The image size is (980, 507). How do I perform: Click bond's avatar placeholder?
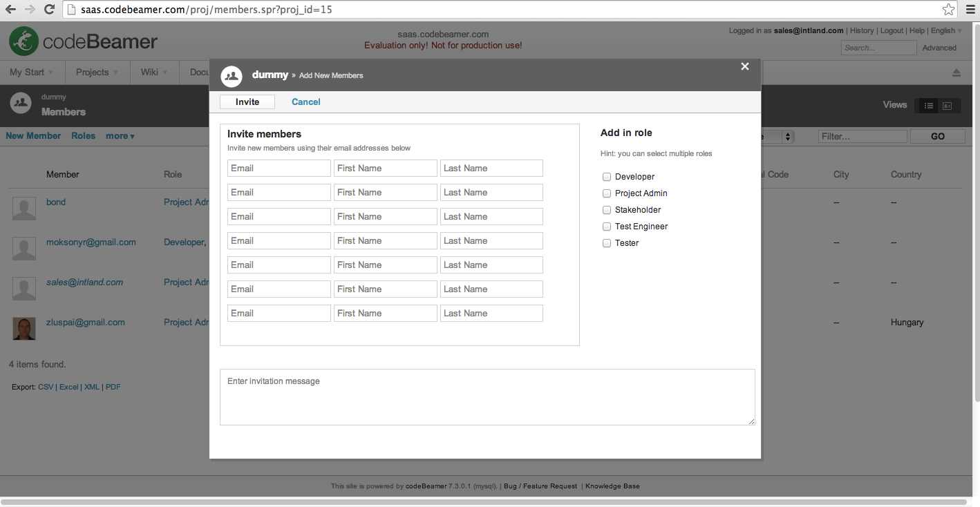[x=24, y=209]
